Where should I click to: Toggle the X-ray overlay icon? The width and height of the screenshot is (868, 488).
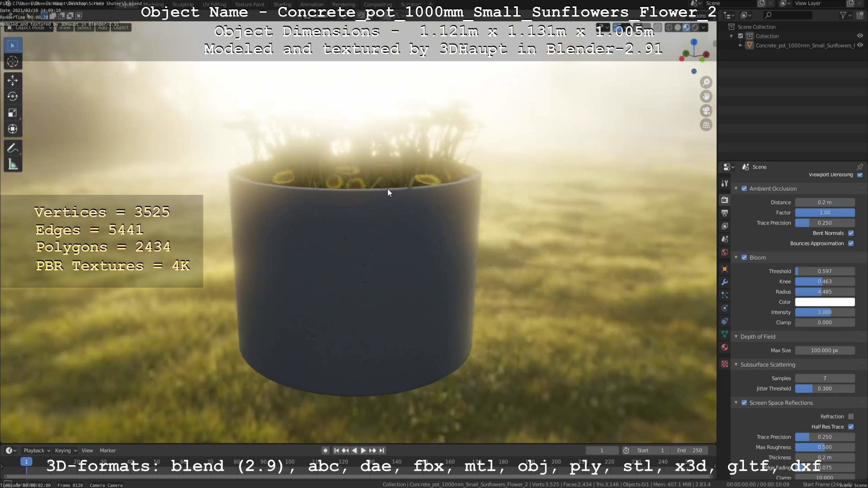658,27
